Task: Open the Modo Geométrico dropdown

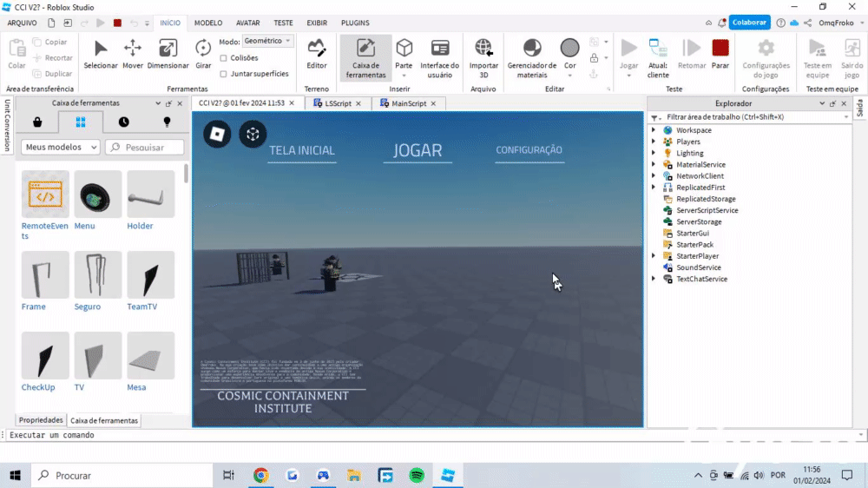Action: [x=267, y=41]
